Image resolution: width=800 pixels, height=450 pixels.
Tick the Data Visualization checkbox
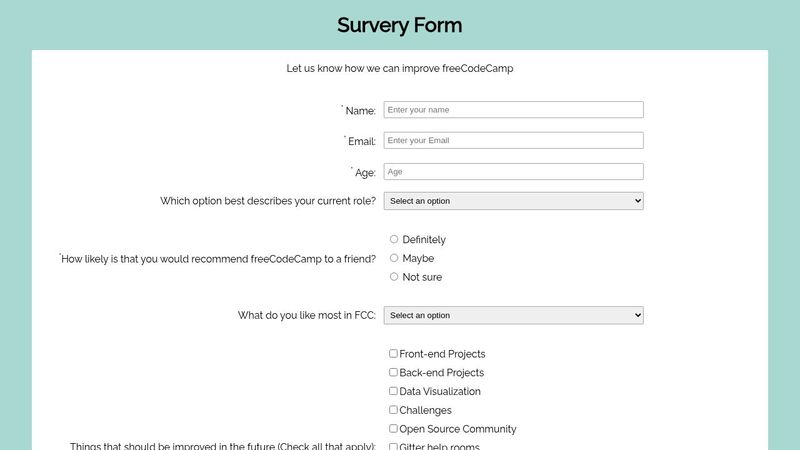tap(394, 391)
